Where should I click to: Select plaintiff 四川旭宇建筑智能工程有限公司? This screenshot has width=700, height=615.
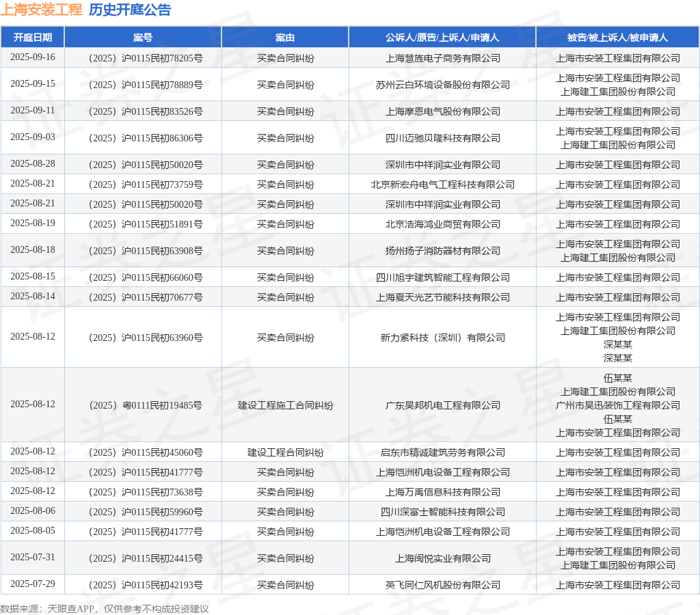click(x=442, y=277)
